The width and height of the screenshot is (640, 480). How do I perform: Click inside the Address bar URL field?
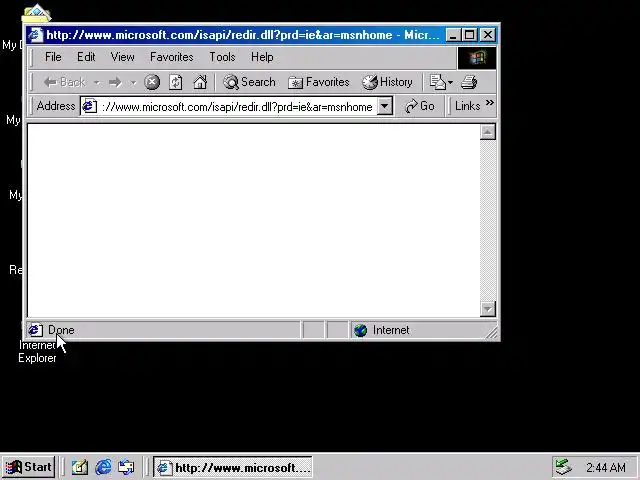click(x=237, y=107)
